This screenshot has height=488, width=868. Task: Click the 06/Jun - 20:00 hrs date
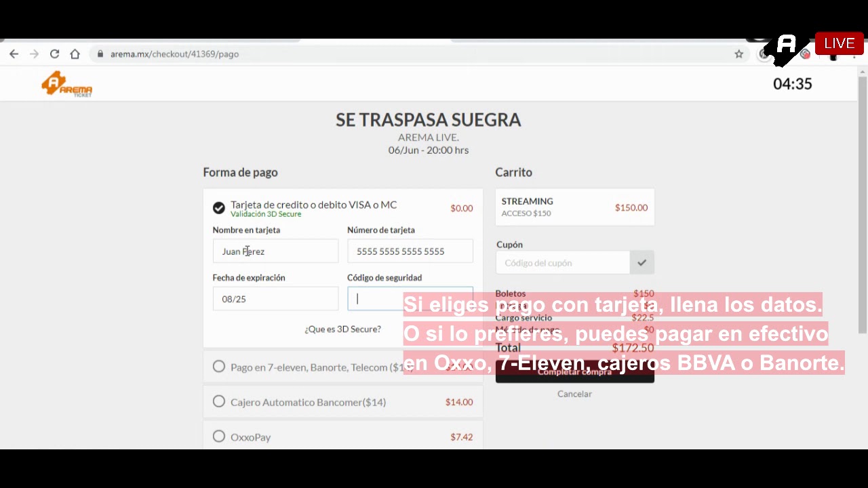[429, 150]
